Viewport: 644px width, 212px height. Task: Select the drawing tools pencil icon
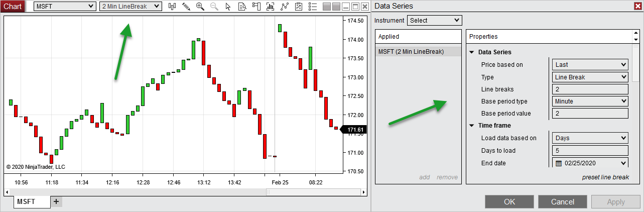[x=186, y=7]
